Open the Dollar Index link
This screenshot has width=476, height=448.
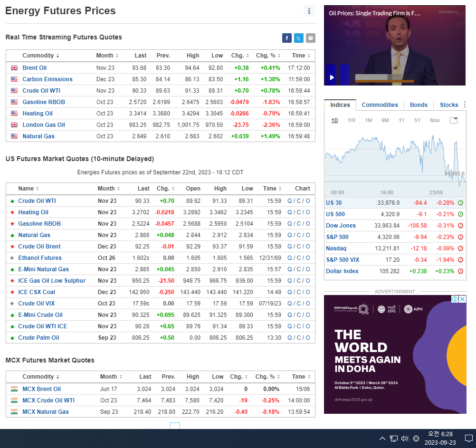point(342,271)
